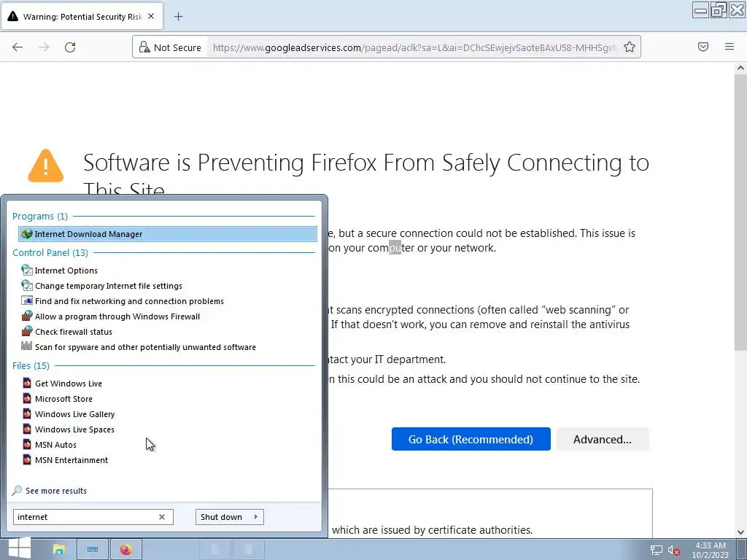Click the See more results magnifier icon

18,491
